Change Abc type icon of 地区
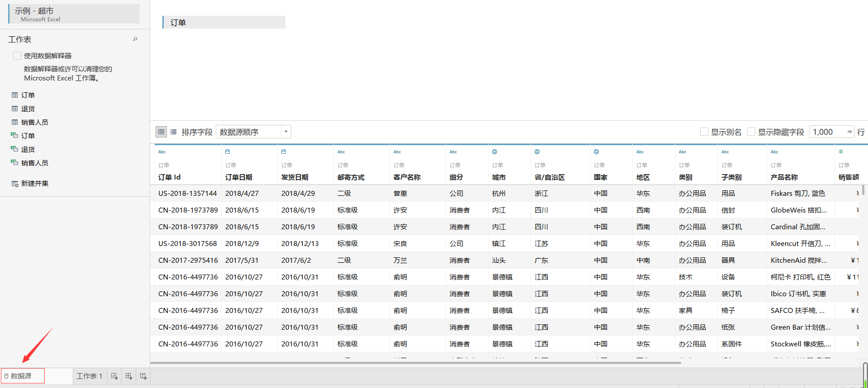Screen dimensions: 868x388 (x=640, y=152)
